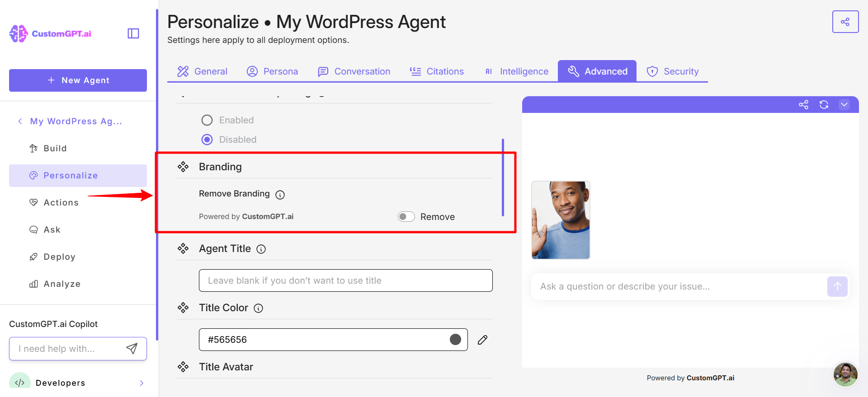
Task: Click the Agent Title section diamond icon
Action: [183, 248]
